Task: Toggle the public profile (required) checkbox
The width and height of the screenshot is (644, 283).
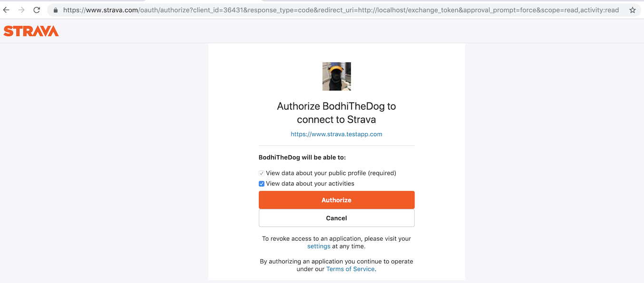Action: pyautogui.click(x=262, y=173)
